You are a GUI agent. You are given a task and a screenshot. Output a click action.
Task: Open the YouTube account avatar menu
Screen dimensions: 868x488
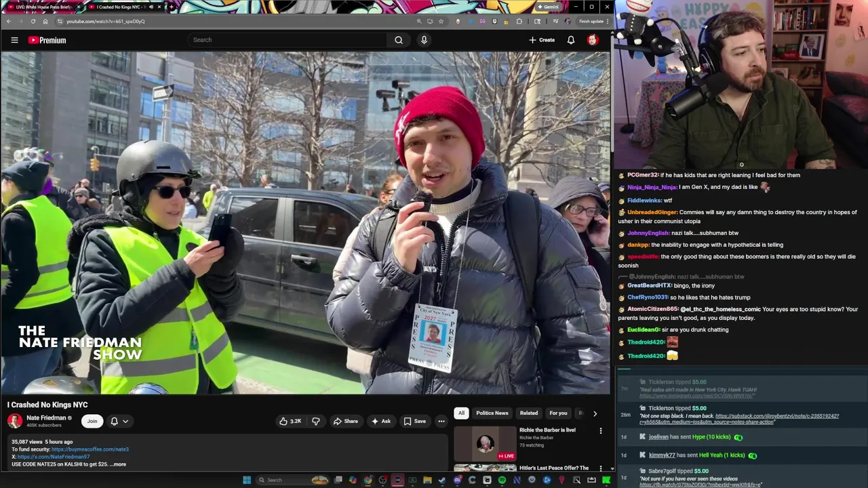[x=593, y=40]
